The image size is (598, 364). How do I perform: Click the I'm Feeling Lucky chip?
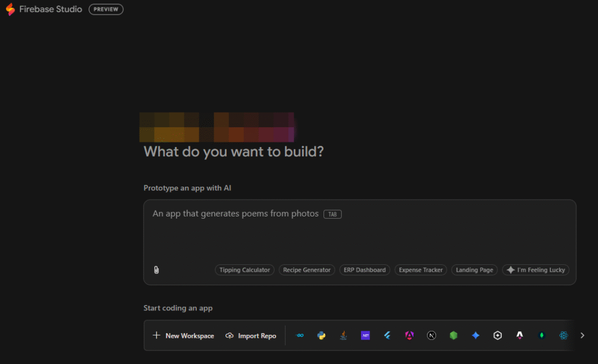coord(536,270)
